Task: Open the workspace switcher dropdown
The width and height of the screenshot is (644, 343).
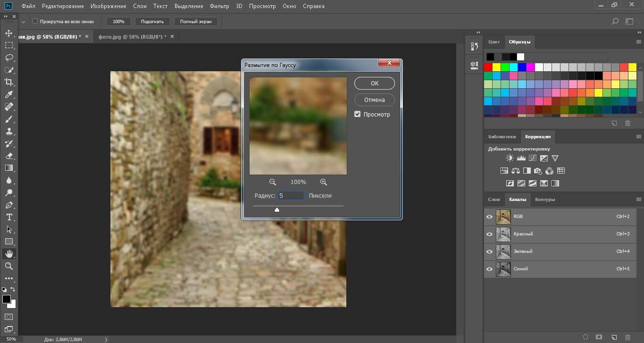Action: point(629,21)
